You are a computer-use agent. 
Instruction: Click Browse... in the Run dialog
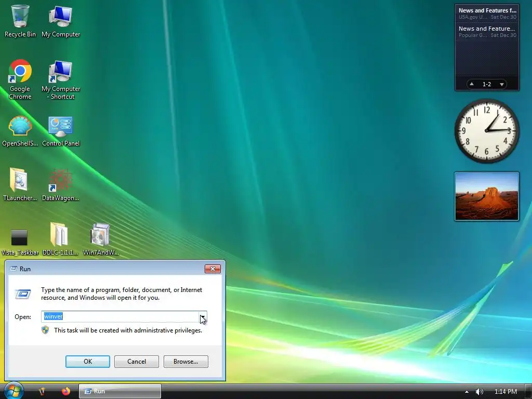point(185,362)
